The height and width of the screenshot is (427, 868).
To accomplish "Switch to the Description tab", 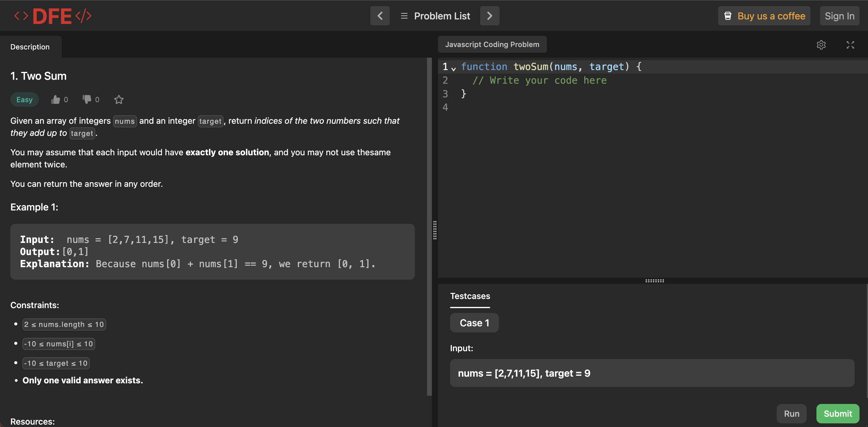I will 30,46.
